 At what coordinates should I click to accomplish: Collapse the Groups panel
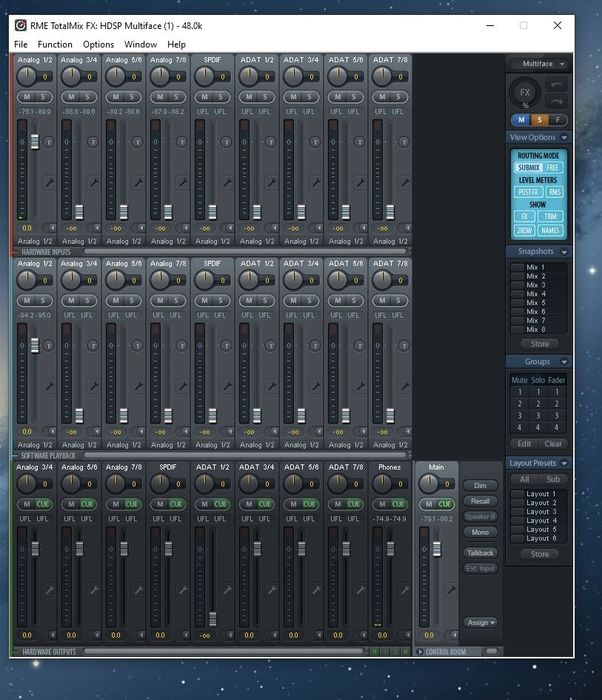(564, 362)
